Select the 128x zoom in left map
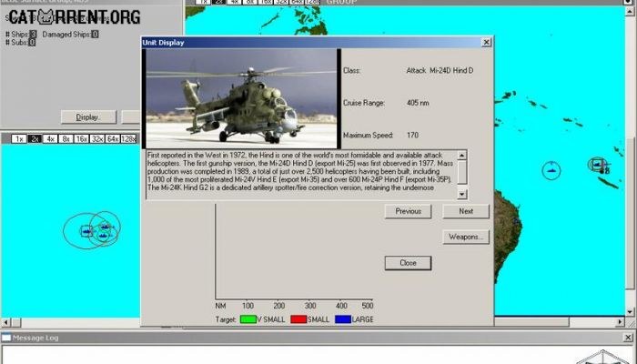This screenshot has width=637, height=364. click(x=128, y=139)
